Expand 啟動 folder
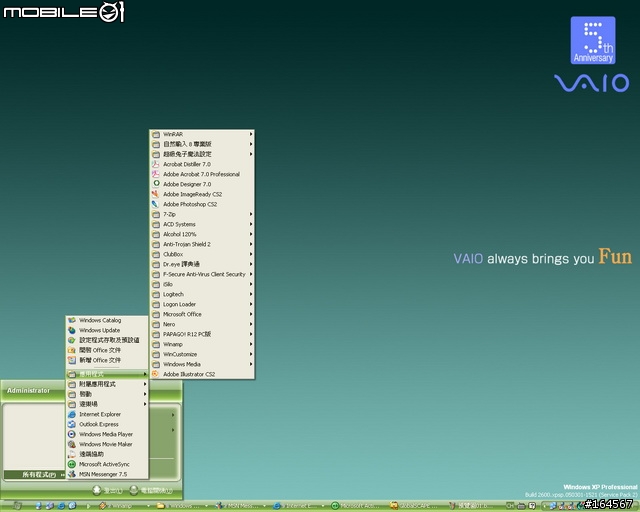The image size is (640, 512). tap(107, 394)
